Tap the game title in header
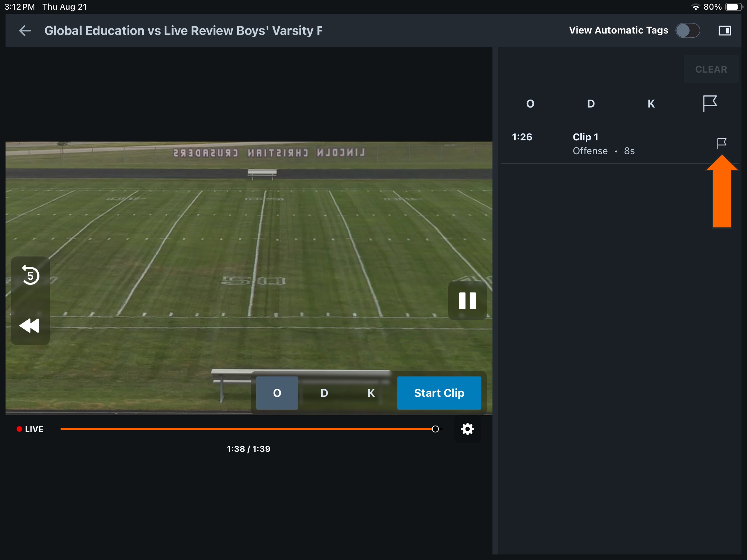 183,30
